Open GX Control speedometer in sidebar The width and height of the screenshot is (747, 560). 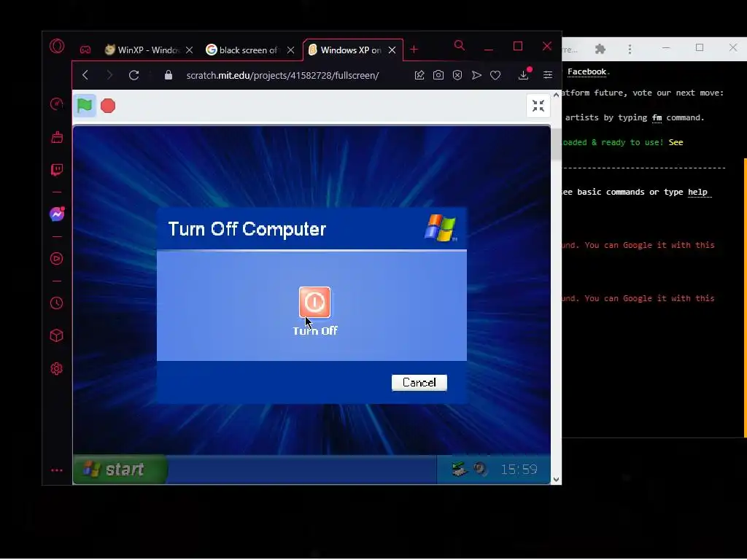57,104
